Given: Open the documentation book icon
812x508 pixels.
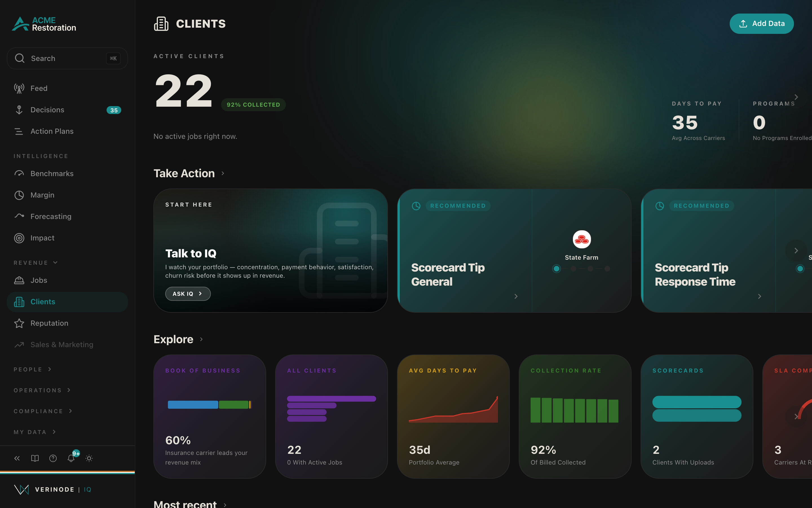Looking at the screenshot, I should [35, 458].
